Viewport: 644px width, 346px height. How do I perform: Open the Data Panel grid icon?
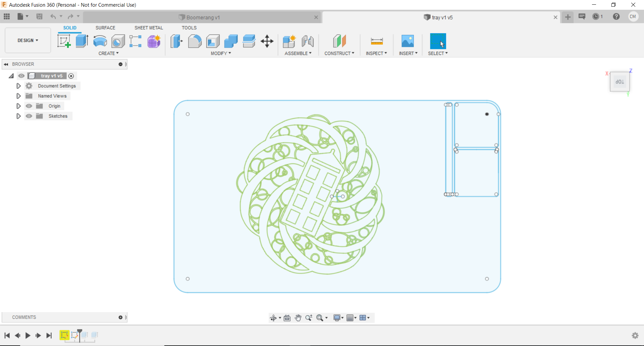click(x=7, y=16)
